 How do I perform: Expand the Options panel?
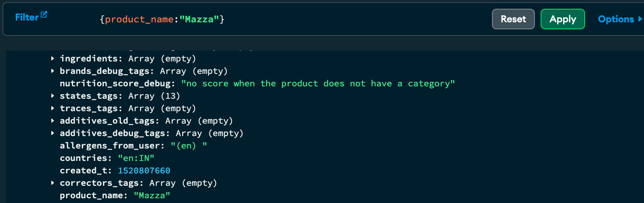620,19
